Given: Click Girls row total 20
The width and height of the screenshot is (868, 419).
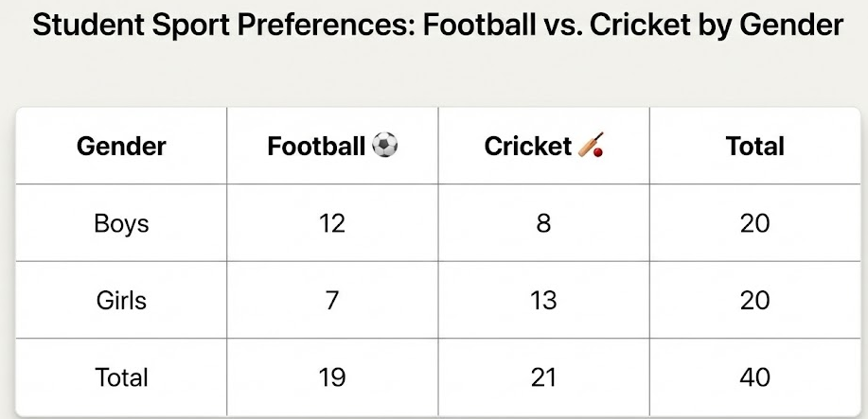Looking at the screenshot, I should (x=754, y=300).
